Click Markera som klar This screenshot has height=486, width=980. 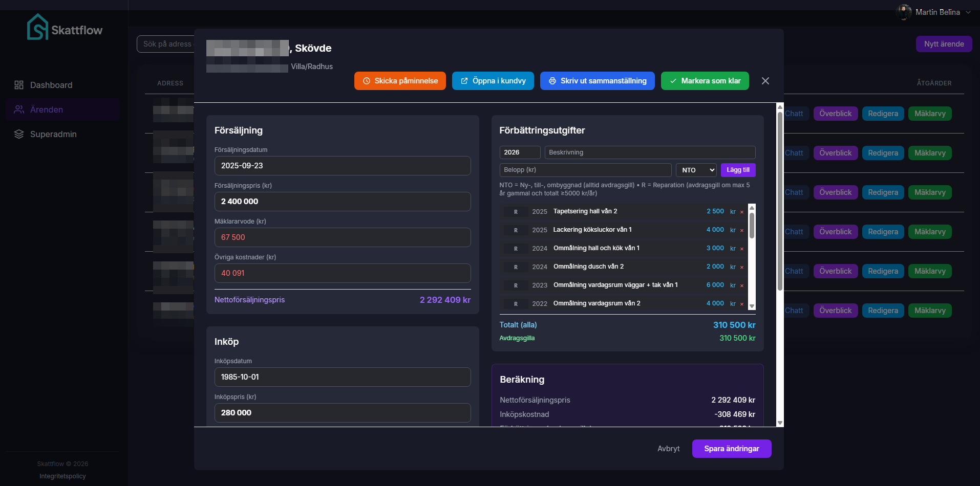[705, 81]
